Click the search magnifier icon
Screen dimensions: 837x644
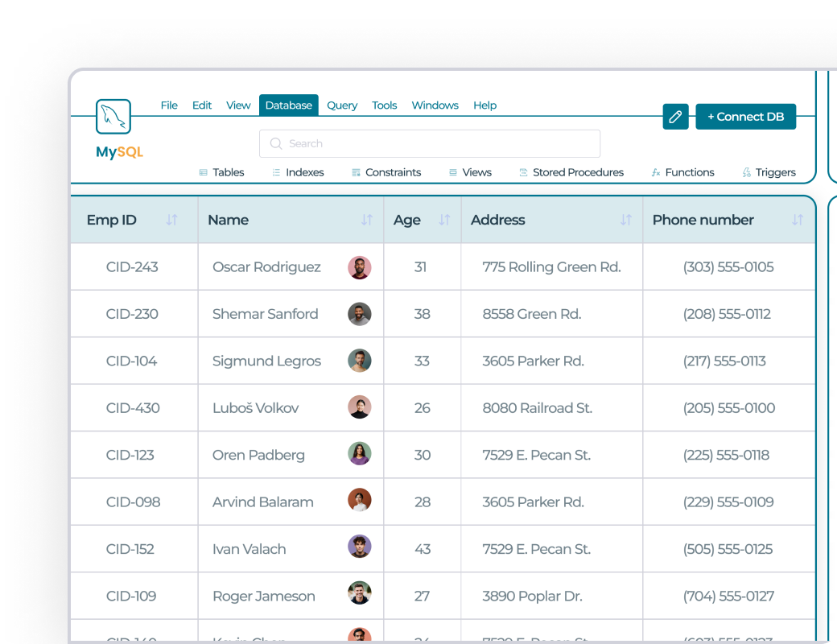[x=275, y=143]
